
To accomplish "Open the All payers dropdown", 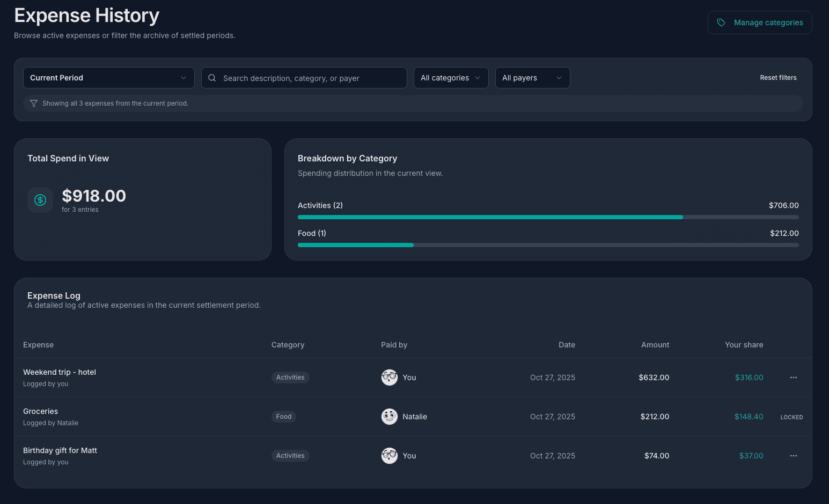I will click(532, 78).
